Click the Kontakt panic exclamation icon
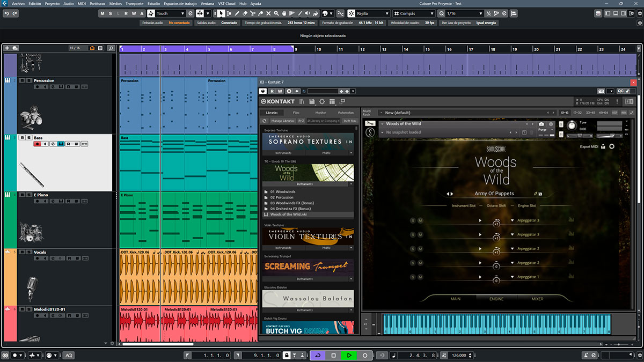The image size is (644, 362). click(x=617, y=101)
